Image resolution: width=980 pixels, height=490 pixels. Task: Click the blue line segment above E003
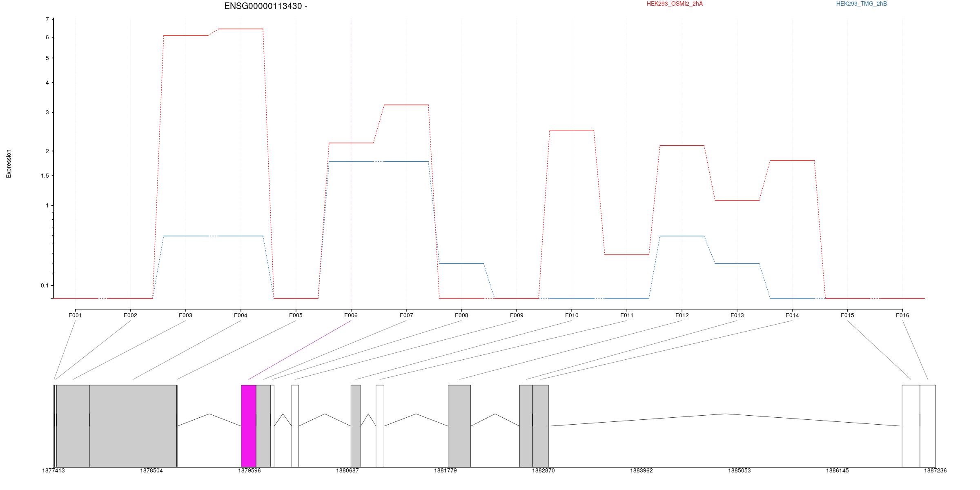(x=185, y=236)
